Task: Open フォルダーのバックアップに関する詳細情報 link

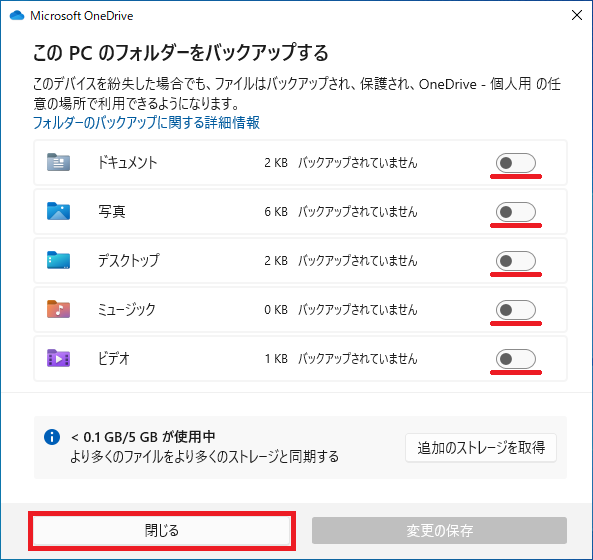Action: coord(146,123)
